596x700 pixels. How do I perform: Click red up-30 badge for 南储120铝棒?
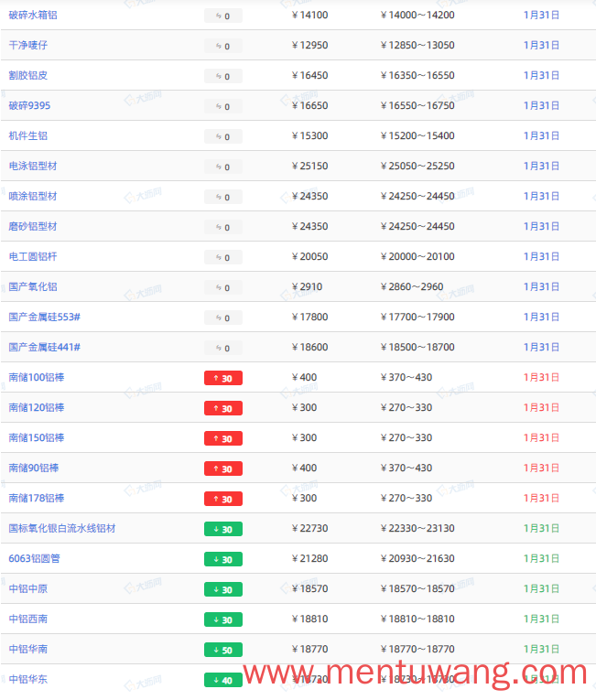(x=223, y=408)
